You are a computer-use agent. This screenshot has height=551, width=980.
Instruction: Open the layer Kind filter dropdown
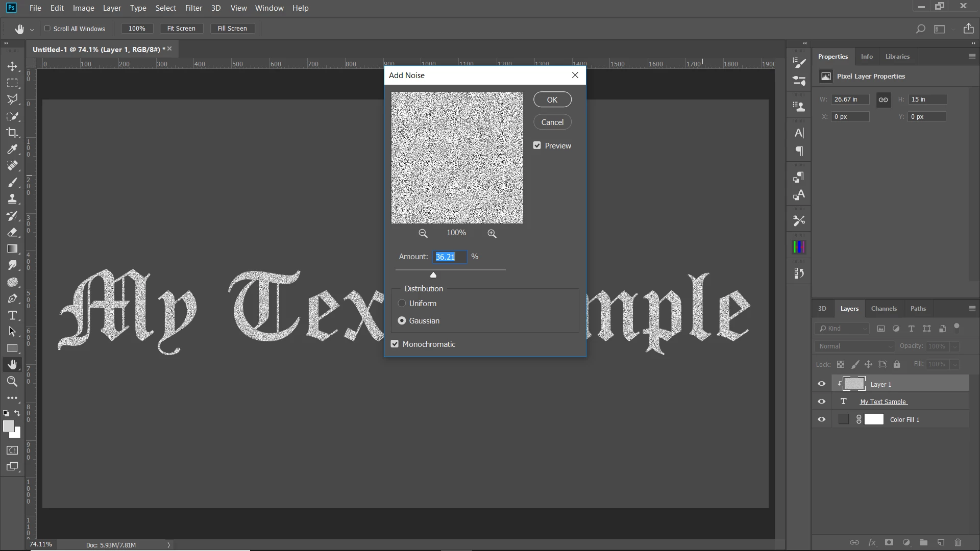click(x=842, y=329)
